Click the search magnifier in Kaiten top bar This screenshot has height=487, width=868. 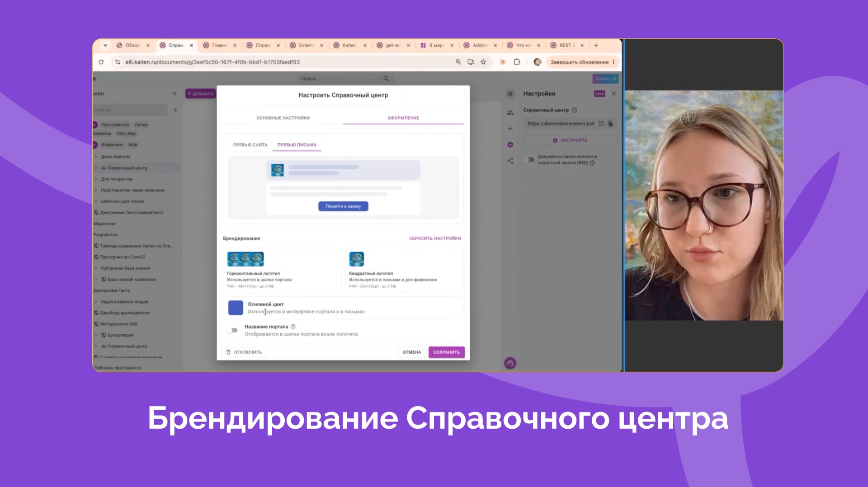(x=386, y=79)
